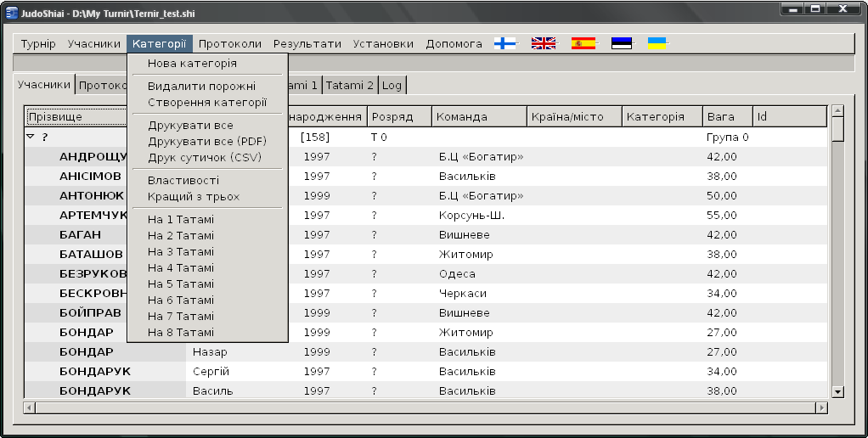Pick the Ukrainian flag language icon

coord(657,43)
